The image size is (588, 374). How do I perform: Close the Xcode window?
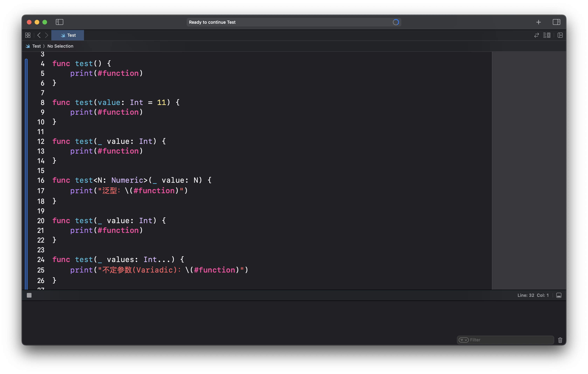tap(29, 22)
